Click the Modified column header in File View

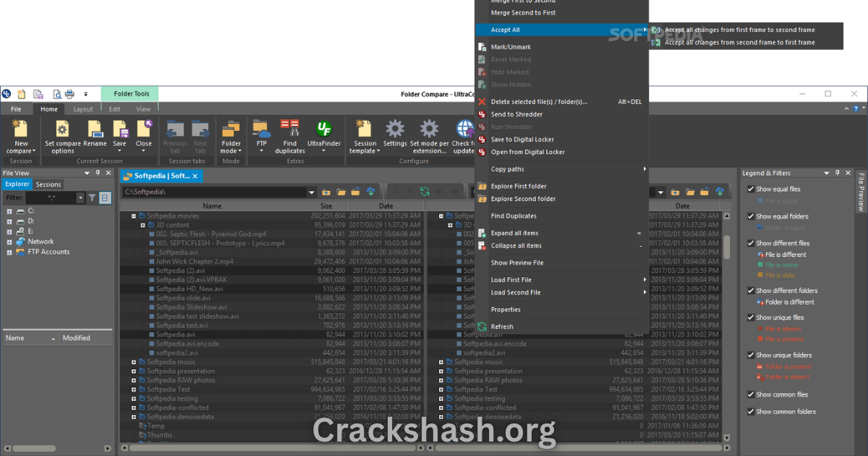click(x=86, y=338)
